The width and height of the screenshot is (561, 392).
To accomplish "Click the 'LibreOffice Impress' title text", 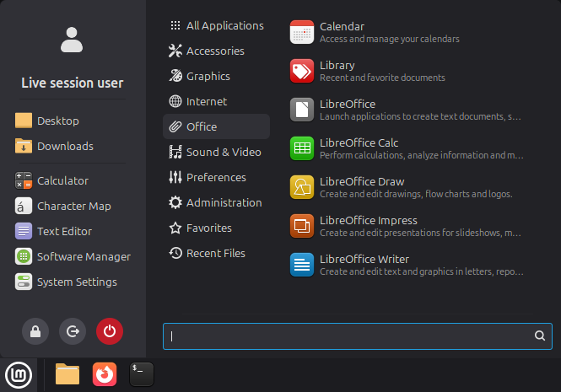I will pyautogui.click(x=369, y=220).
